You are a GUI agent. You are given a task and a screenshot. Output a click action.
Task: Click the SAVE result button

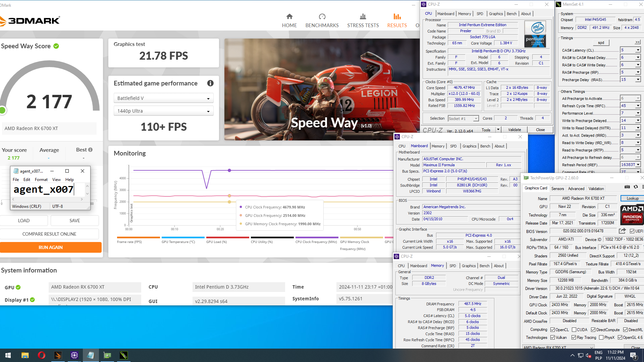click(75, 221)
